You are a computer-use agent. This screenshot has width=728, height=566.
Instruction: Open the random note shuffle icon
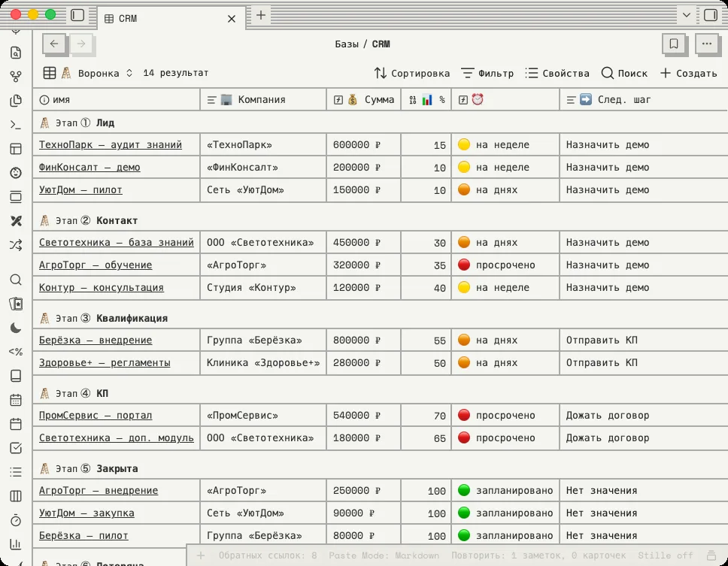16,245
